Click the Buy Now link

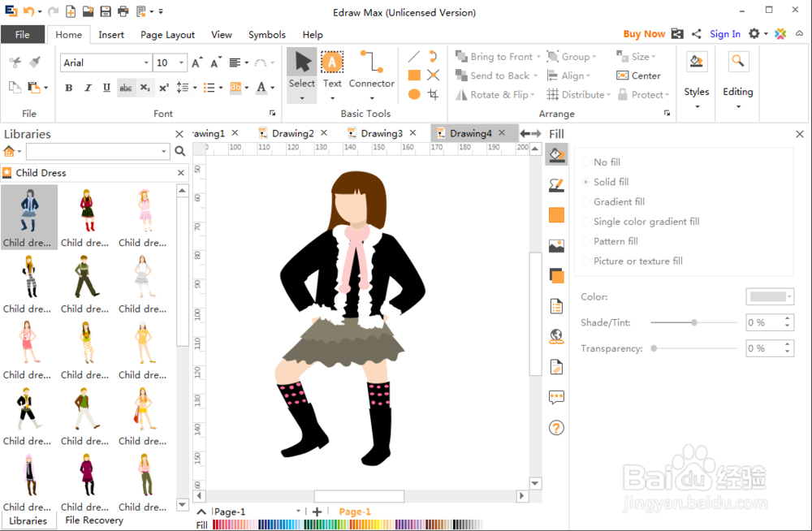tap(644, 34)
